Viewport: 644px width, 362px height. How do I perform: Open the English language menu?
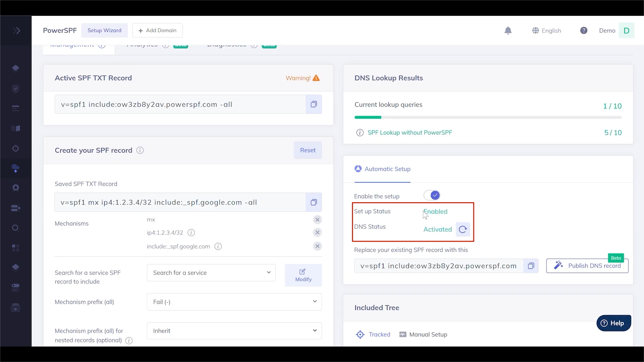547,30
